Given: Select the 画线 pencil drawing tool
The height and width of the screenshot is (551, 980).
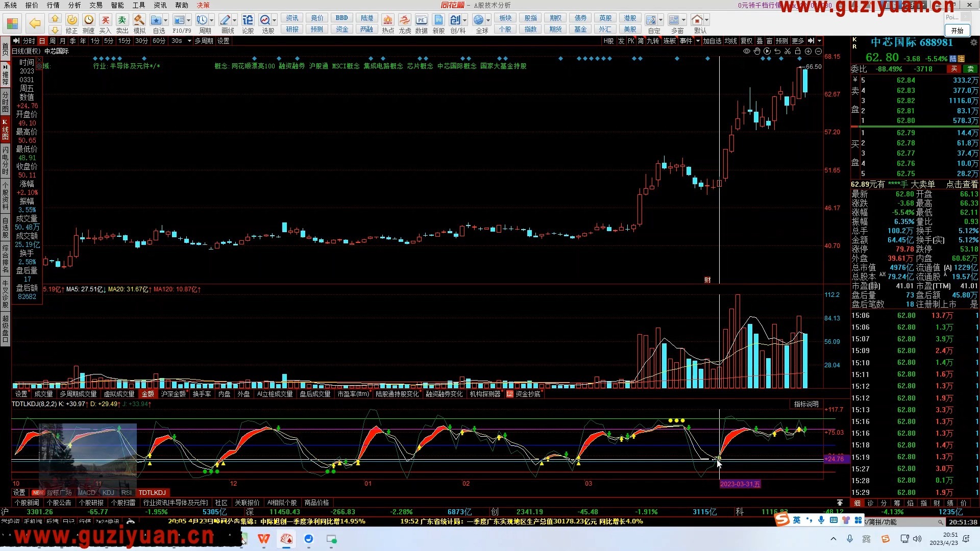Looking at the screenshot, I should (225, 20).
